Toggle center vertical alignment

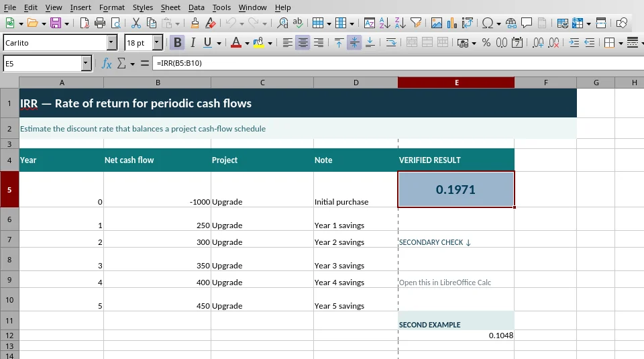tap(354, 43)
